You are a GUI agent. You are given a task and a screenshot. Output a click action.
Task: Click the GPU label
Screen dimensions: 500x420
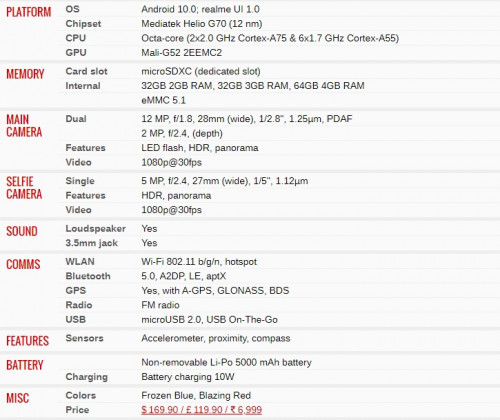76,53
